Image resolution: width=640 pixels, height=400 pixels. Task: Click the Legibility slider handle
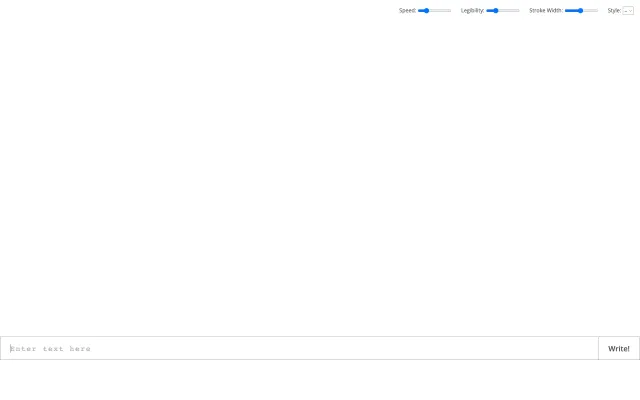tap(495, 10)
